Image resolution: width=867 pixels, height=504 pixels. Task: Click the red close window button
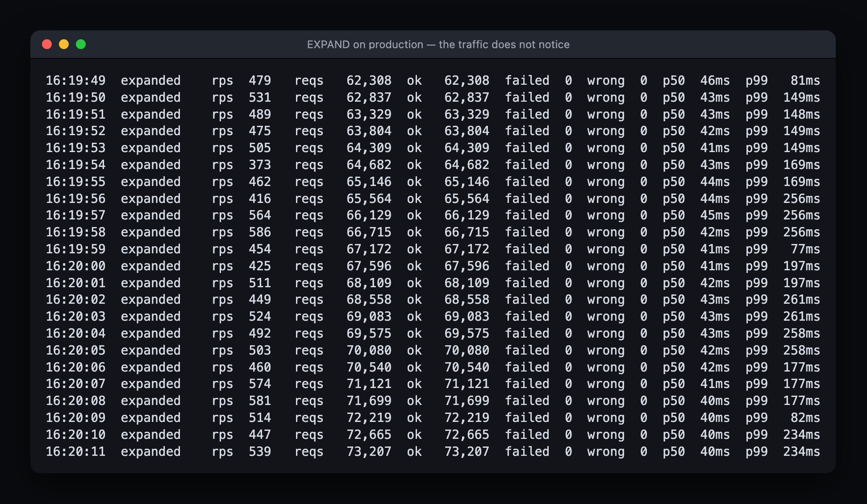47,44
